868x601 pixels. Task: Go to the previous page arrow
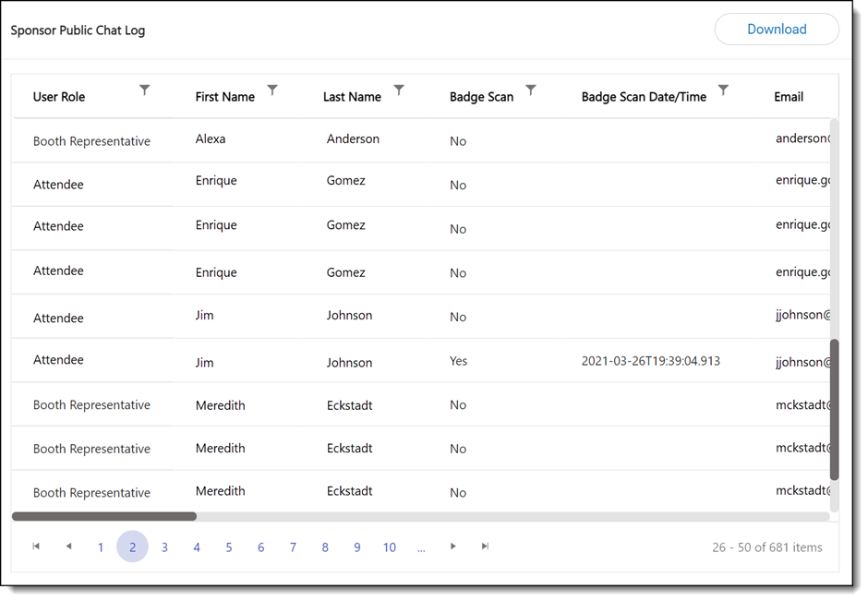pyautogui.click(x=68, y=547)
